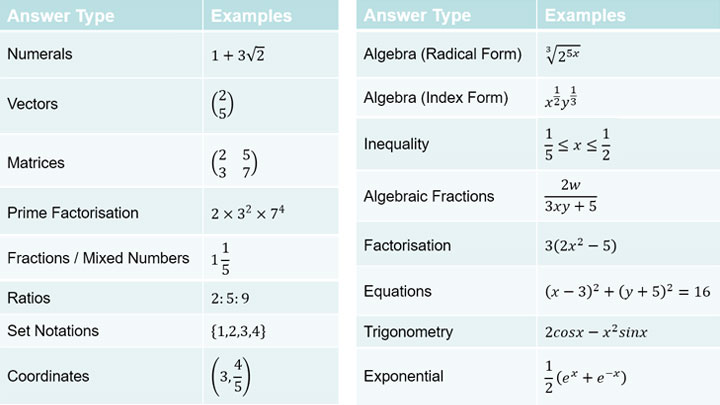This screenshot has height=405, width=720.
Task: Click the Set Notations label
Action: click(x=52, y=330)
